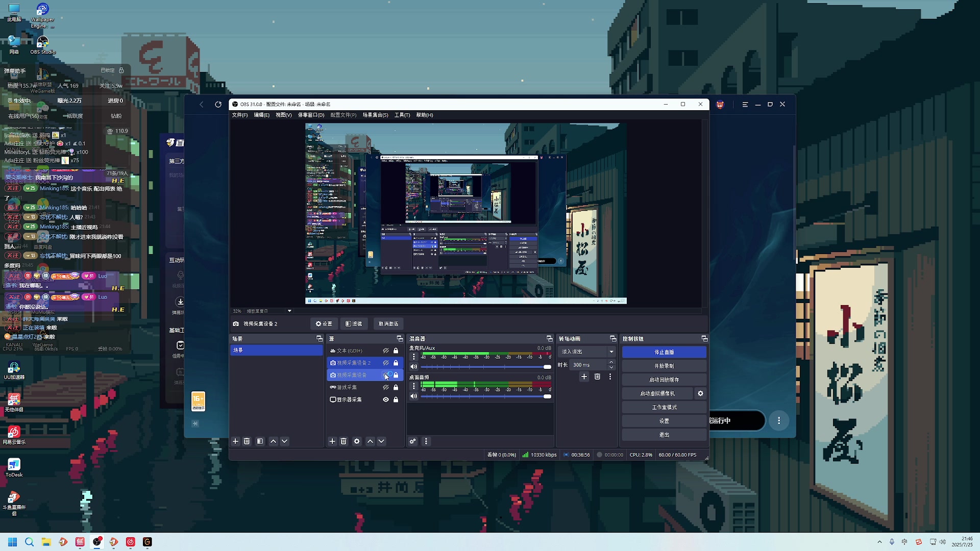Viewport: 980px width, 551px height.
Task: Hide the 显示器采集 source with its eye icon
Action: (386, 399)
